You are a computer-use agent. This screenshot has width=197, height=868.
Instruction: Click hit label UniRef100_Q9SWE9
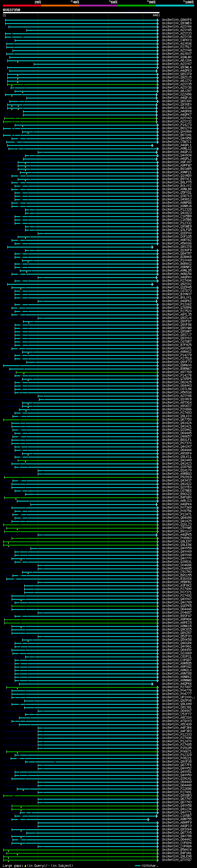pos(177,227)
